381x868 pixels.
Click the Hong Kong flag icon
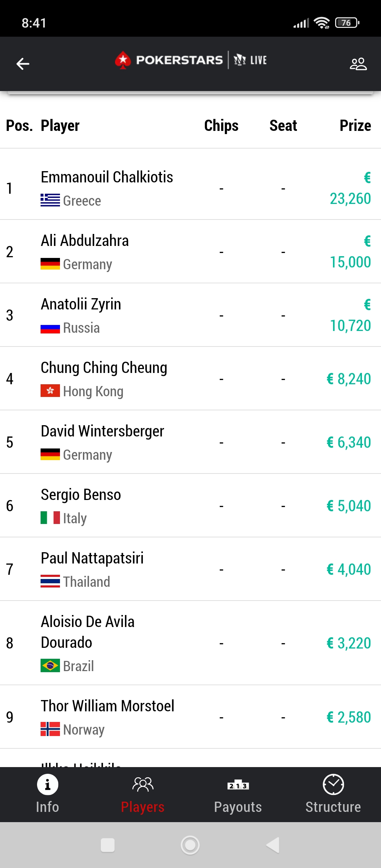[50, 391]
